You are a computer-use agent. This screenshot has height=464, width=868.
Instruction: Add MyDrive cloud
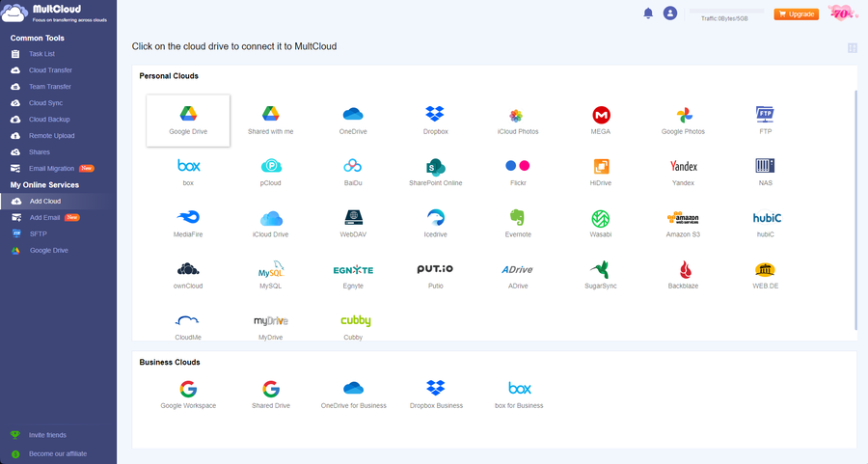(271, 327)
